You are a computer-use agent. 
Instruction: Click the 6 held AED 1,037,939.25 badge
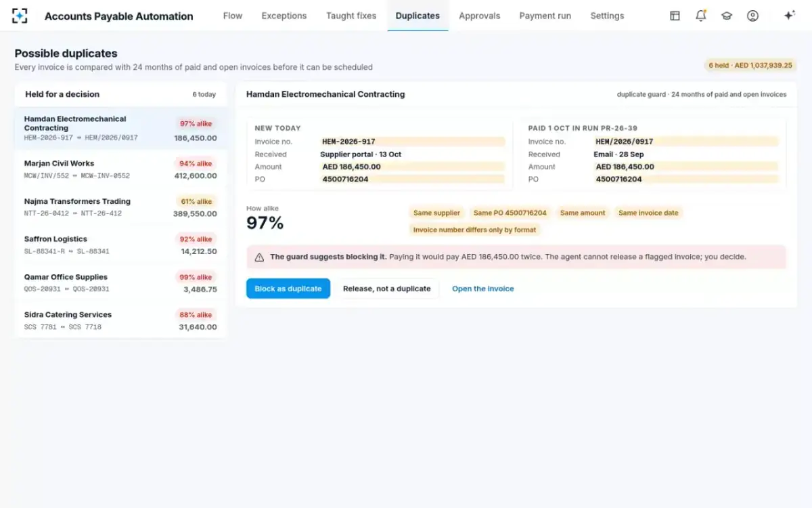point(750,65)
